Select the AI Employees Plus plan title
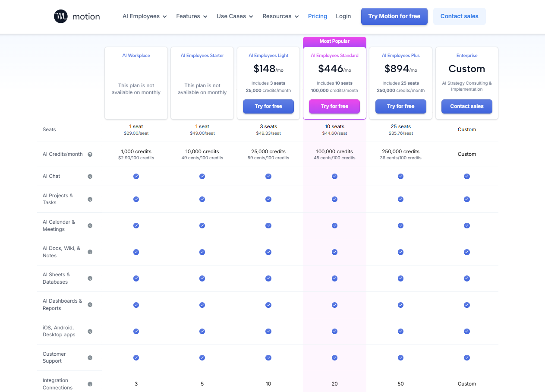Image resolution: width=545 pixels, height=392 pixels. click(x=400, y=56)
